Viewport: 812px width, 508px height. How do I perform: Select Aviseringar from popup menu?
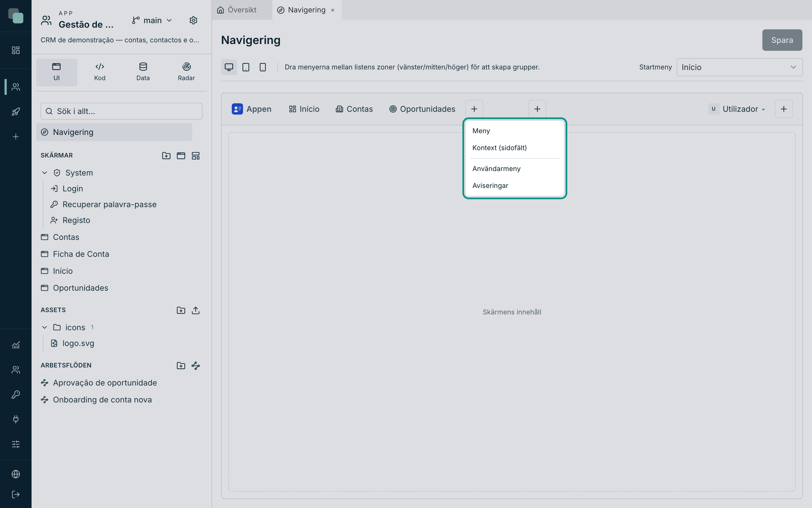pos(515,185)
